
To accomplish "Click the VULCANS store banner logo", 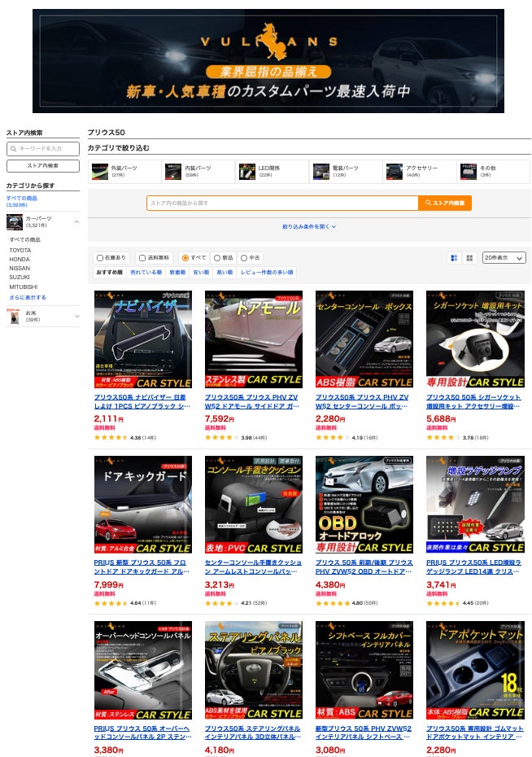I will 268,42.
